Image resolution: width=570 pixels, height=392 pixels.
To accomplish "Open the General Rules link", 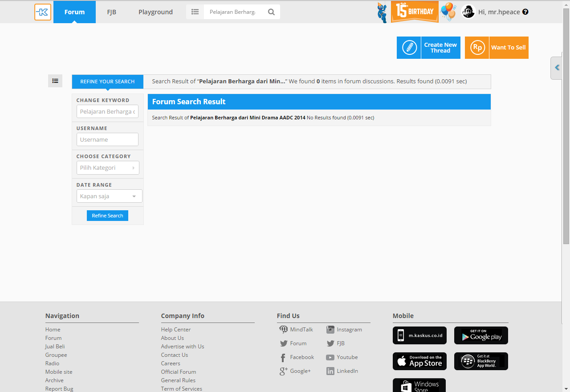I will pos(178,380).
